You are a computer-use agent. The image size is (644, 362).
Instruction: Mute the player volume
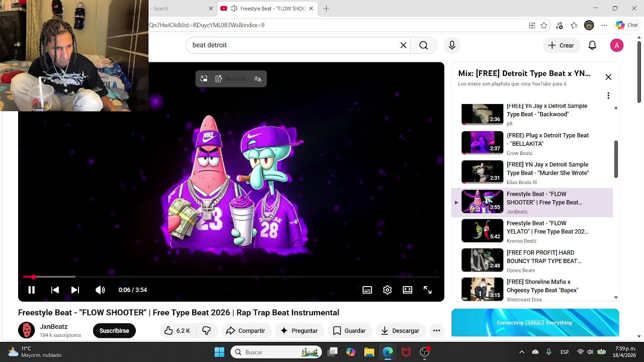coord(100,290)
